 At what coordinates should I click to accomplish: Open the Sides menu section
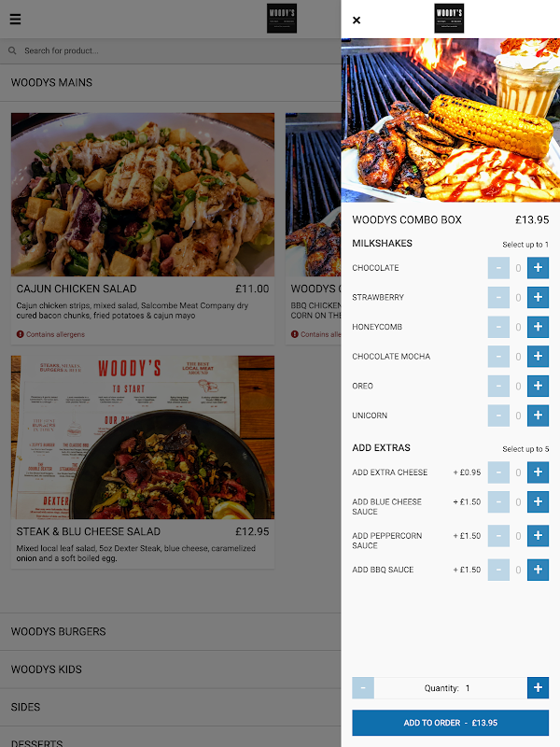tap(171, 707)
